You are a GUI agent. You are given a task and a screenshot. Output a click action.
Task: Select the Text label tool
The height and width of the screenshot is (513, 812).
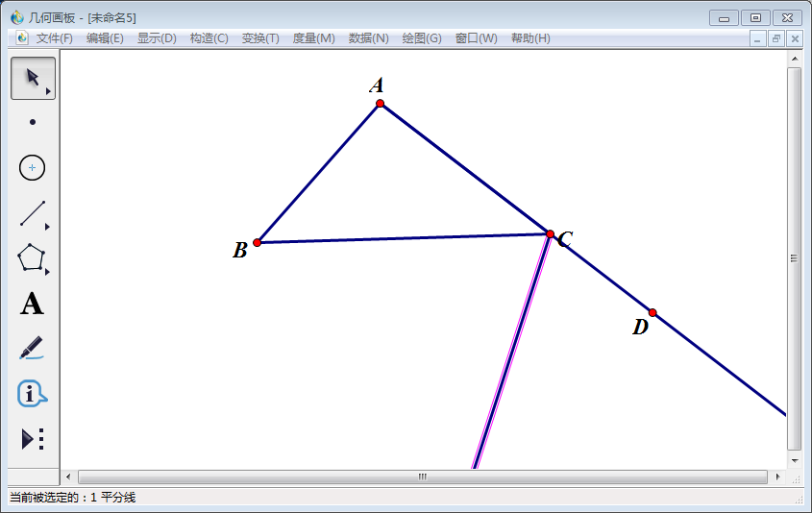coord(32,304)
